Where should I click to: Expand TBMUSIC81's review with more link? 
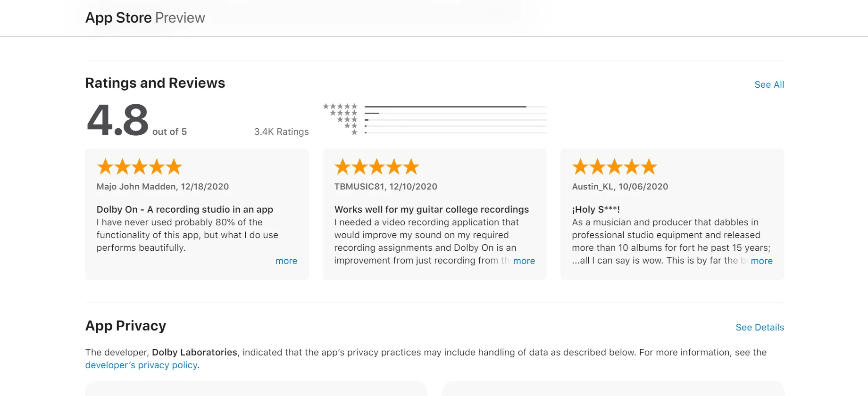point(524,261)
